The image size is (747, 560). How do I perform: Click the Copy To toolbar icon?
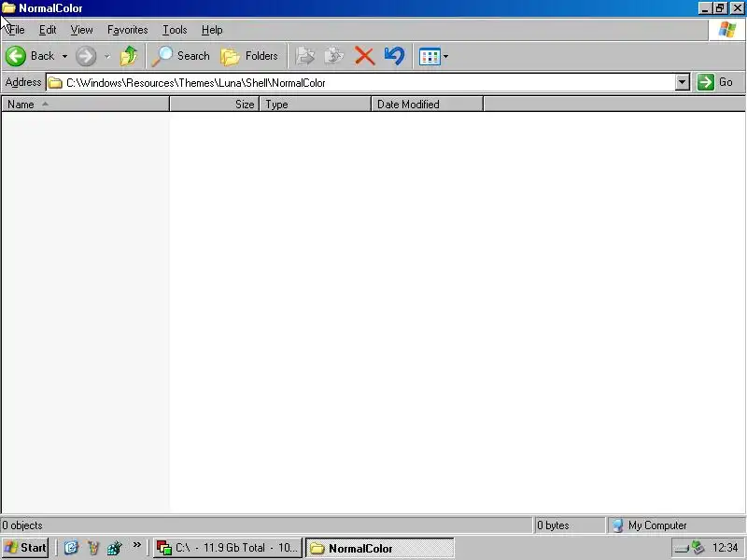coord(334,56)
